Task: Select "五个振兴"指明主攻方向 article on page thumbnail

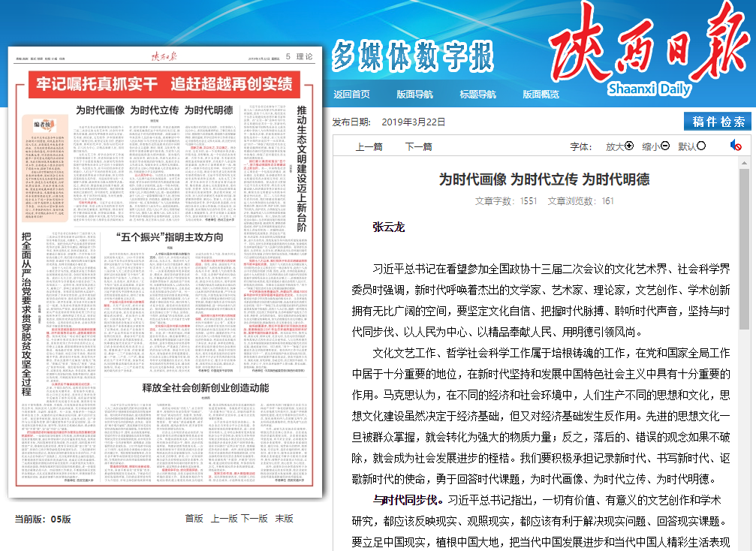Action: [x=170, y=237]
